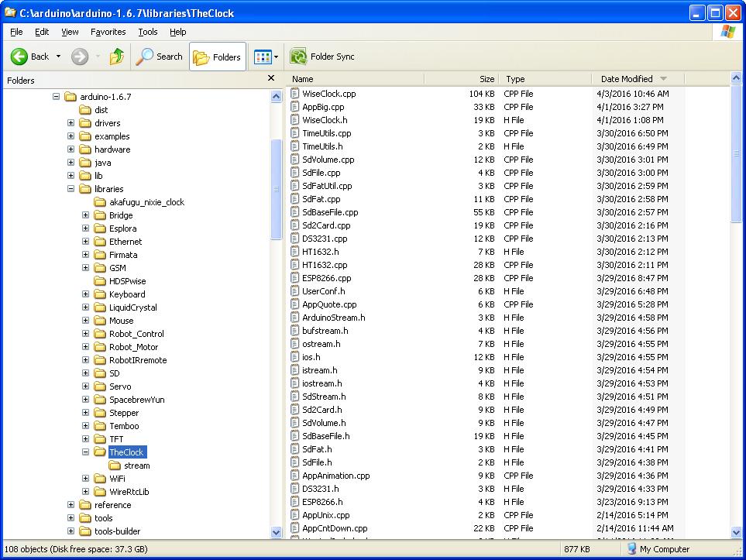
Task: Click the folder tree scrollbar down arrow
Action: (276, 532)
